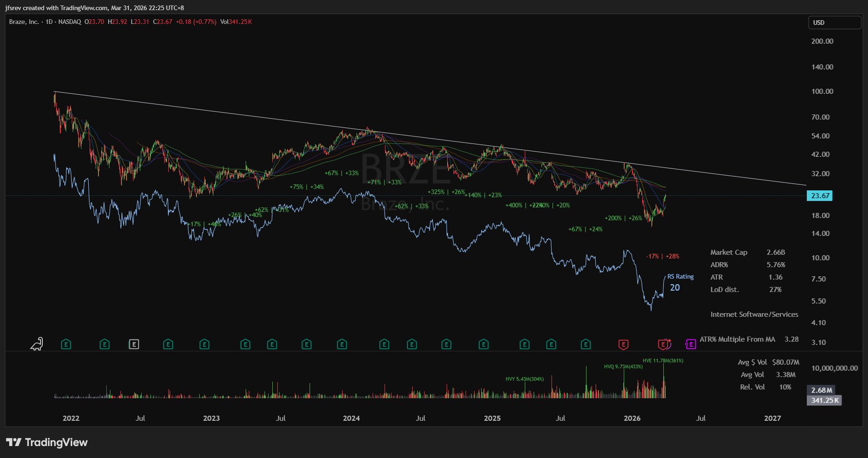Click the TradingView logo

tap(47, 442)
